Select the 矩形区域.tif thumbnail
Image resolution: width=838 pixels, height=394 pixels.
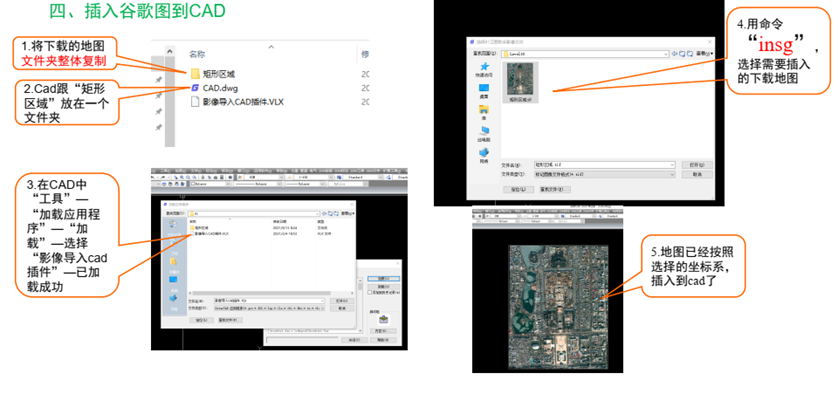(520, 82)
